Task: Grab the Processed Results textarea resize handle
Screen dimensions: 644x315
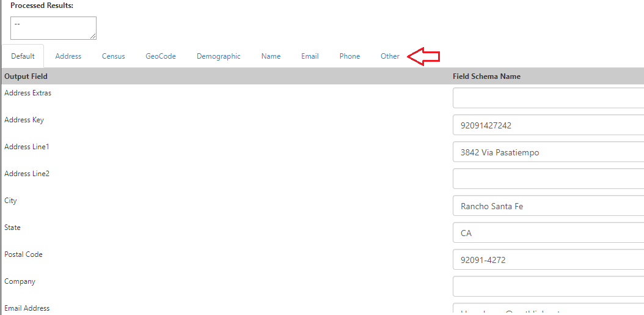Action: click(x=93, y=37)
